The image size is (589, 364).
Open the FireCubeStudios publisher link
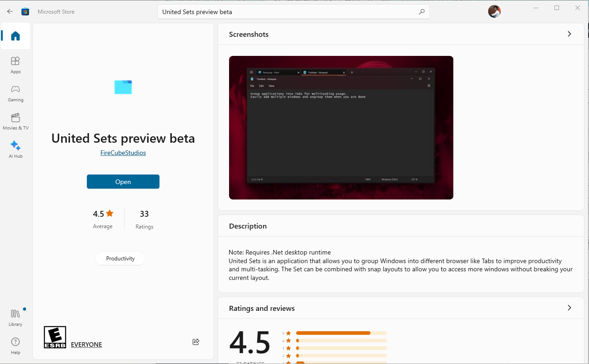tap(123, 153)
